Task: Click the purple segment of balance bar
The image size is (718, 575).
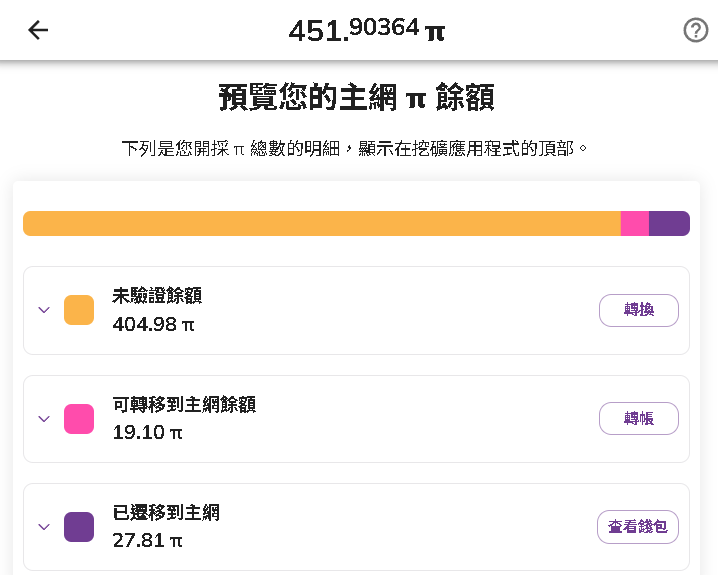Action: (x=669, y=223)
